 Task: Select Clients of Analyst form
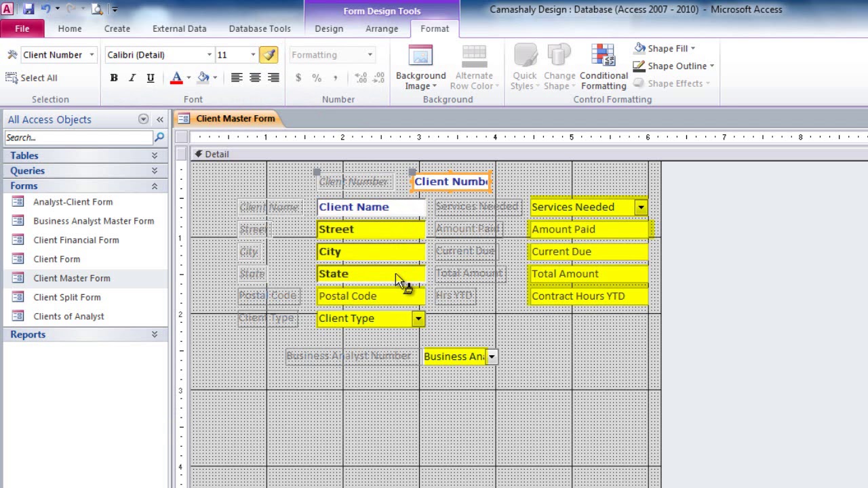click(x=68, y=316)
